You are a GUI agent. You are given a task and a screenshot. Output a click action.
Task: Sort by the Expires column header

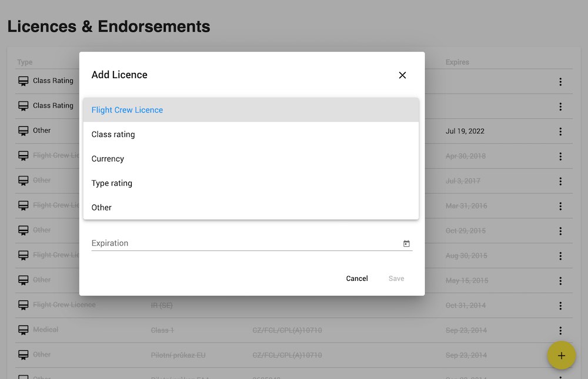(457, 62)
